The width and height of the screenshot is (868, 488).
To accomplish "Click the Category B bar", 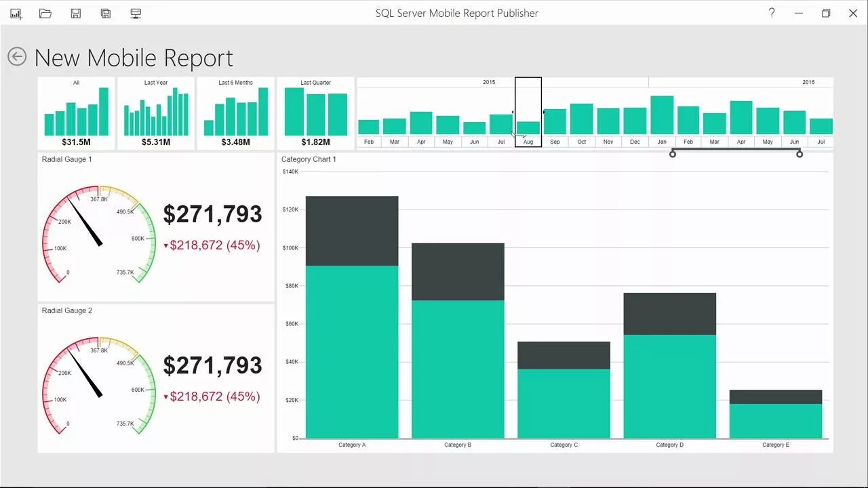I will coord(458,340).
